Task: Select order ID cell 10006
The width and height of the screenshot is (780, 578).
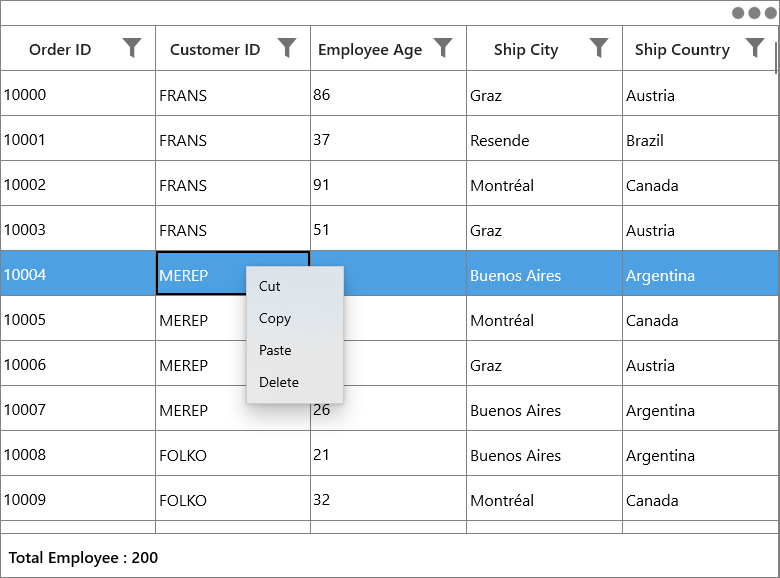Action: tap(78, 364)
